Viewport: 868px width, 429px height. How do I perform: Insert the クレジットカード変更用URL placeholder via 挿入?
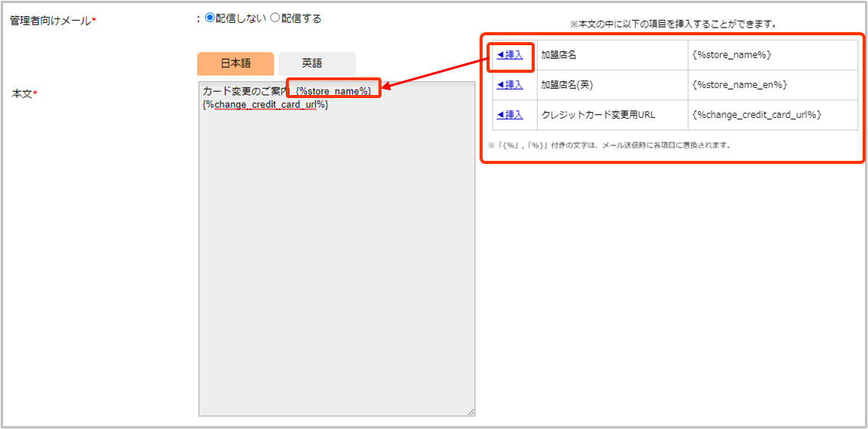[510, 114]
